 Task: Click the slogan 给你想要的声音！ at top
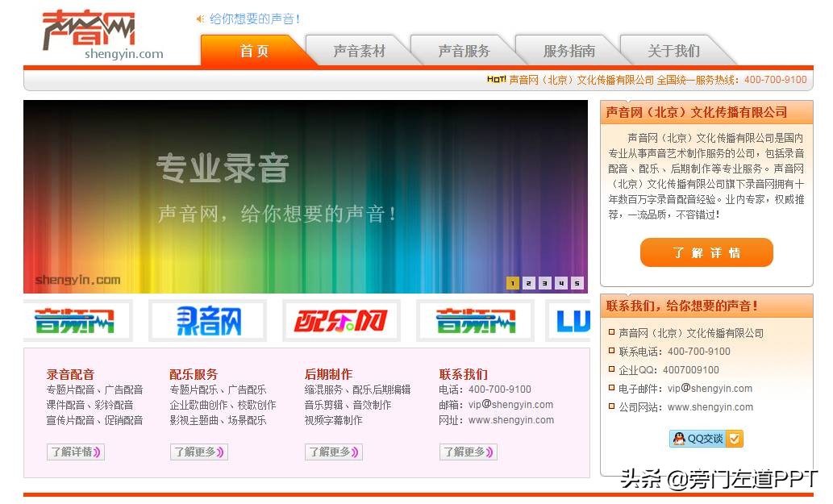point(255,19)
